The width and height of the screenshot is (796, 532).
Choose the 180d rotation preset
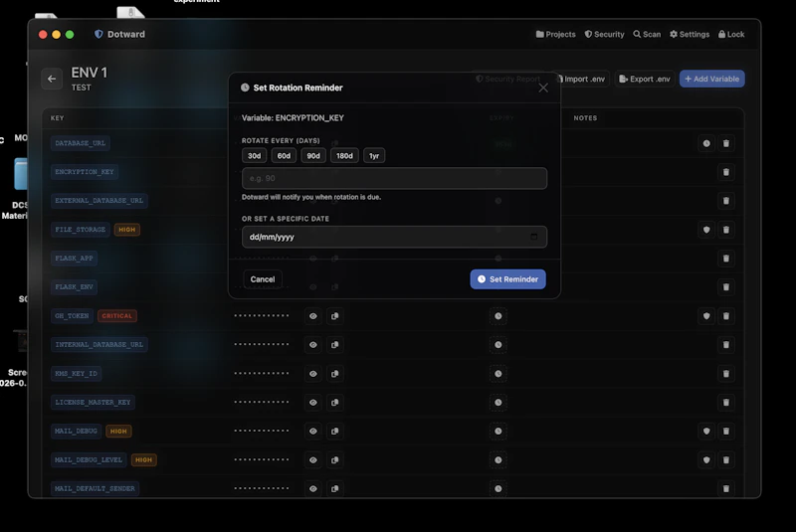coord(344,156)
